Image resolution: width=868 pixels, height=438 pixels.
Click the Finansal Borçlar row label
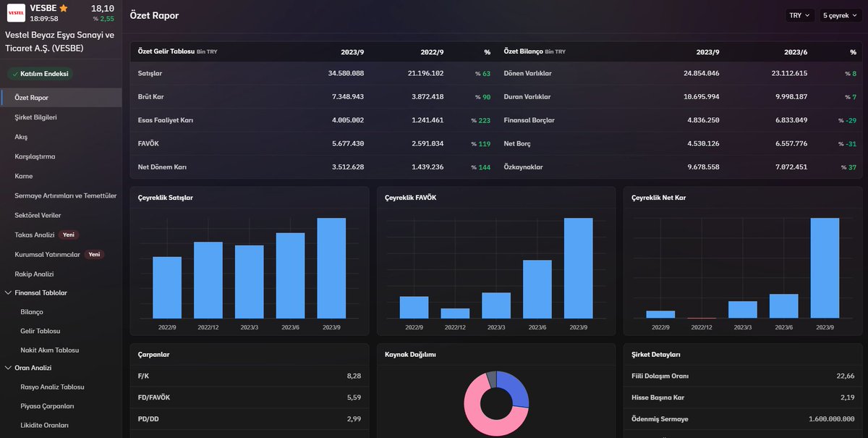tap(529, 120)
